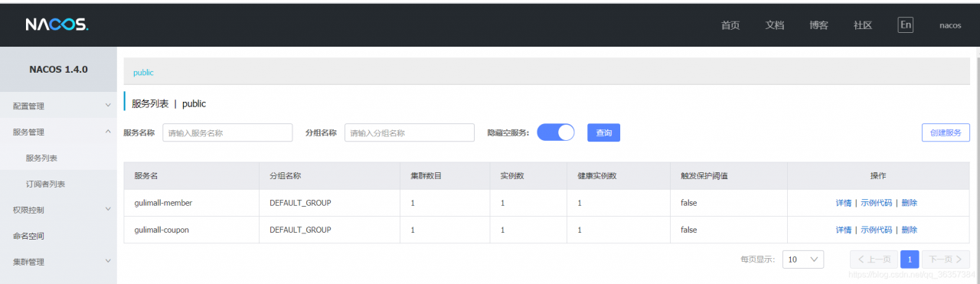Click the NACOS logo
Image resolution: width=980 pixels, height=284 pixels.
tap(57, 24)
